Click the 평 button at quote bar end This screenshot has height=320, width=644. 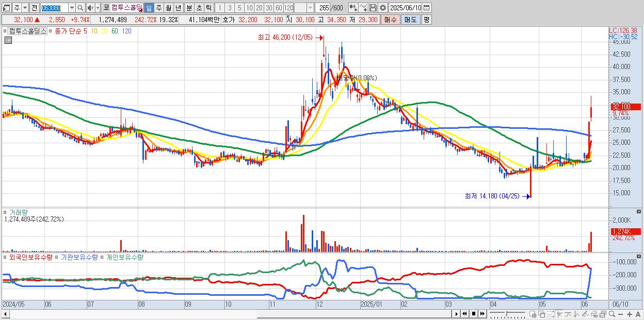pos(426,20)
